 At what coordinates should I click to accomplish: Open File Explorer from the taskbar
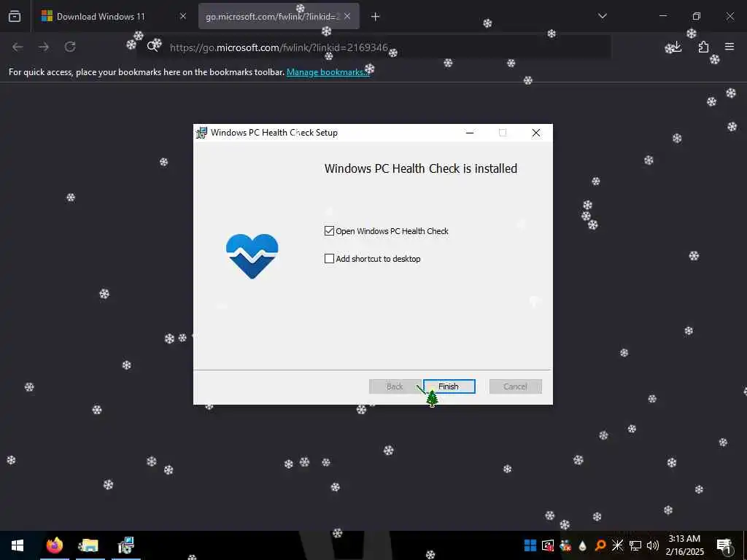click(x=89, y=545)
